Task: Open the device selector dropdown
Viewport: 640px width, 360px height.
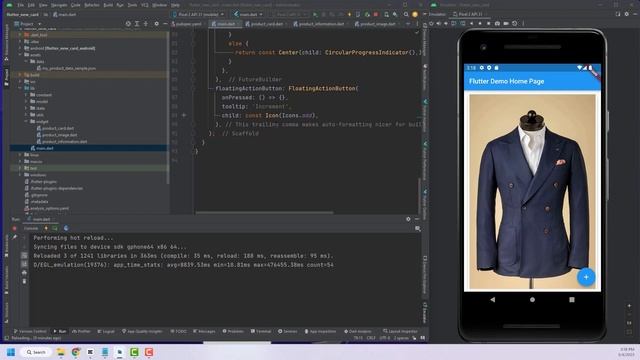Action: [x=198, y=14]
